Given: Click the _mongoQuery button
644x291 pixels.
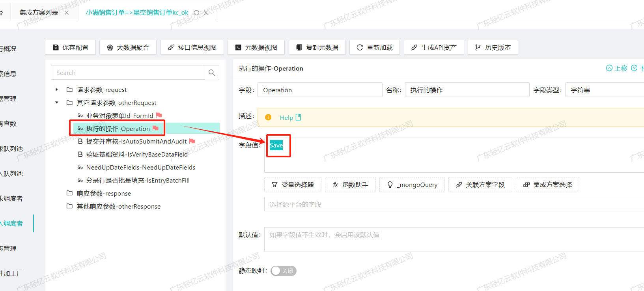Looking at the screenshot, I should [412, 185].
